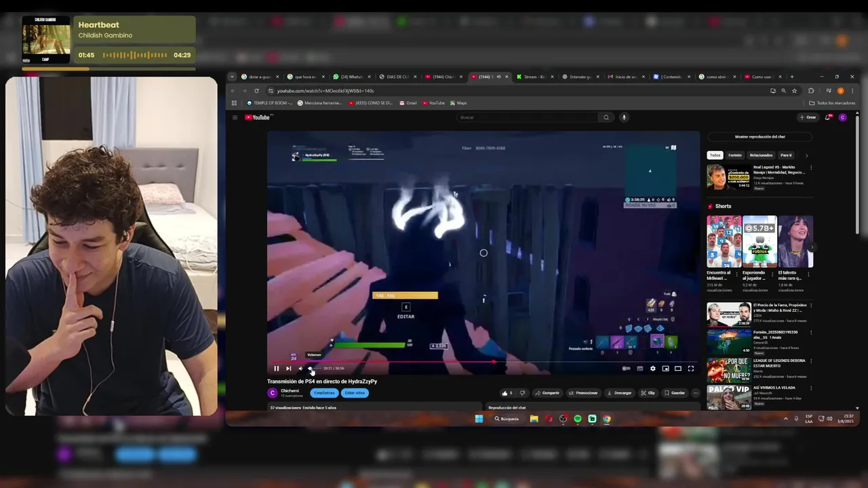Open options for Así vivimos la velada

810,388
